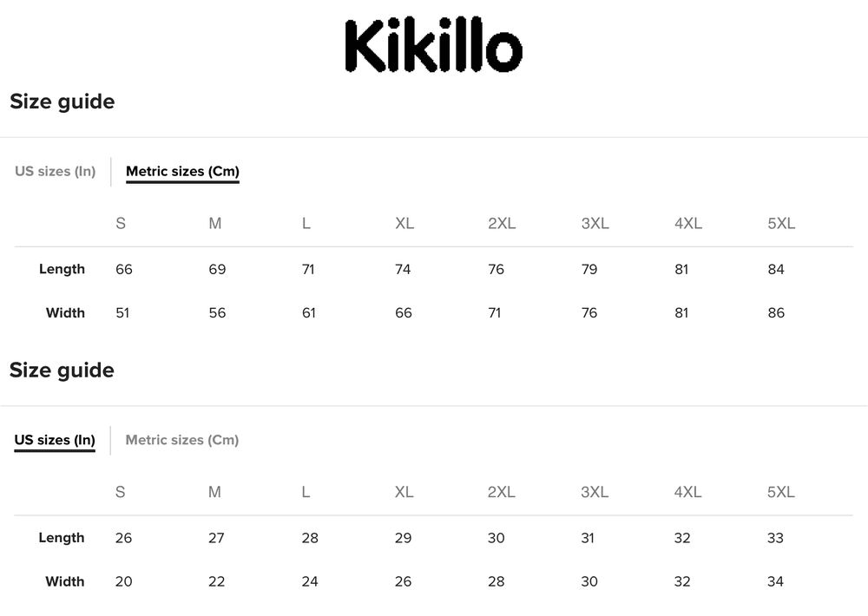
Task: Click the width value 20 for size S
Action: pyautogui.click(x=123, y=581)
